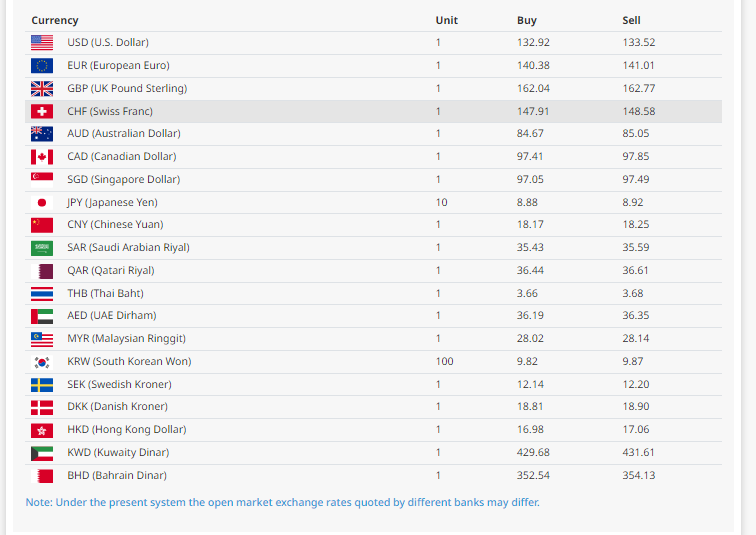
Task: Click the Bahrain flag icon
Action: click(x=42, y=476)
